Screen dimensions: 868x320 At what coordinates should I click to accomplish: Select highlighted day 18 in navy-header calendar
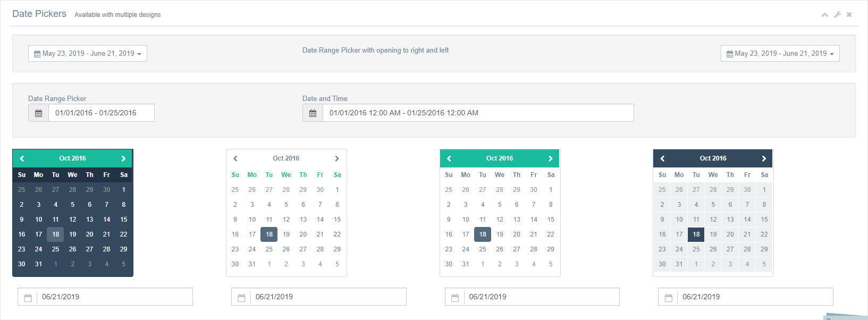pos(696,234)
